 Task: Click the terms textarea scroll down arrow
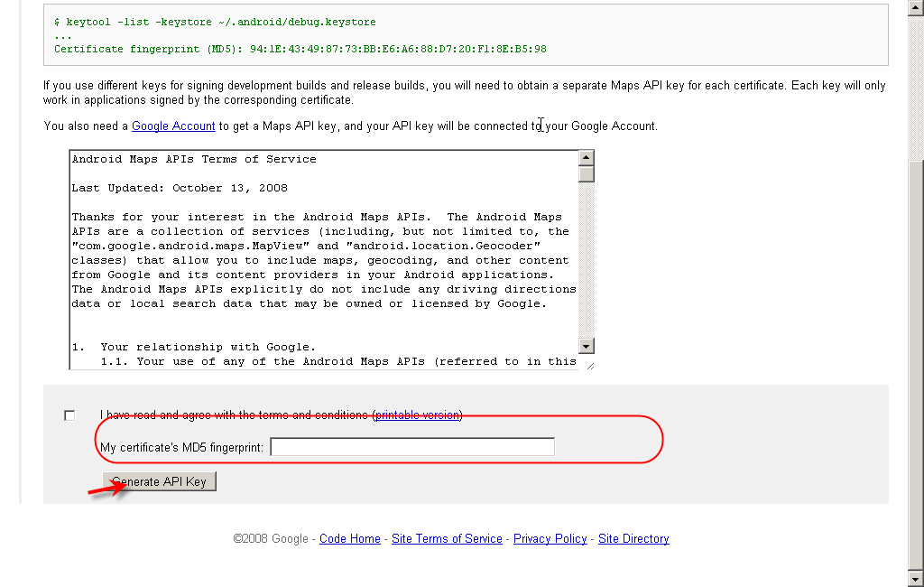click(x=586, y=346)
